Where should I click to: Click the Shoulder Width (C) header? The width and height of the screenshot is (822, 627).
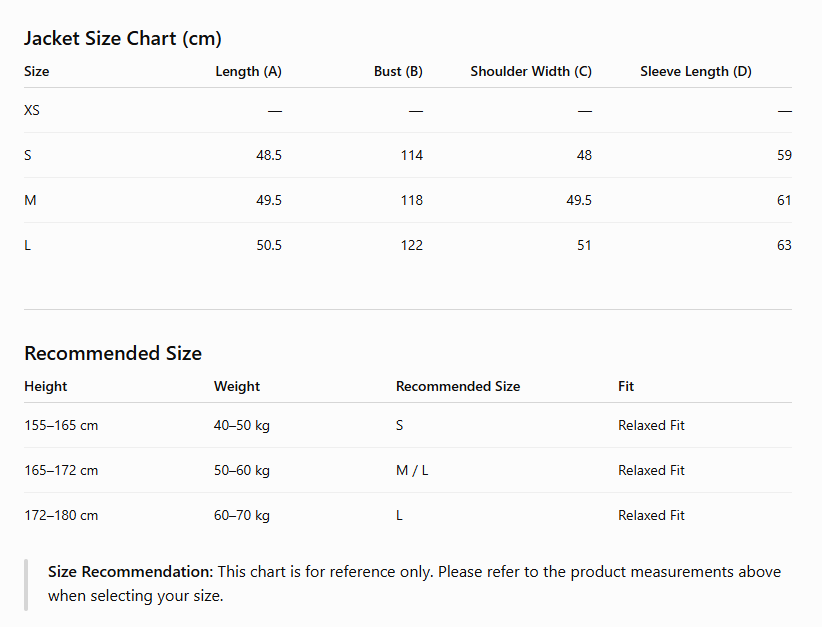click(x=531, y=71)
